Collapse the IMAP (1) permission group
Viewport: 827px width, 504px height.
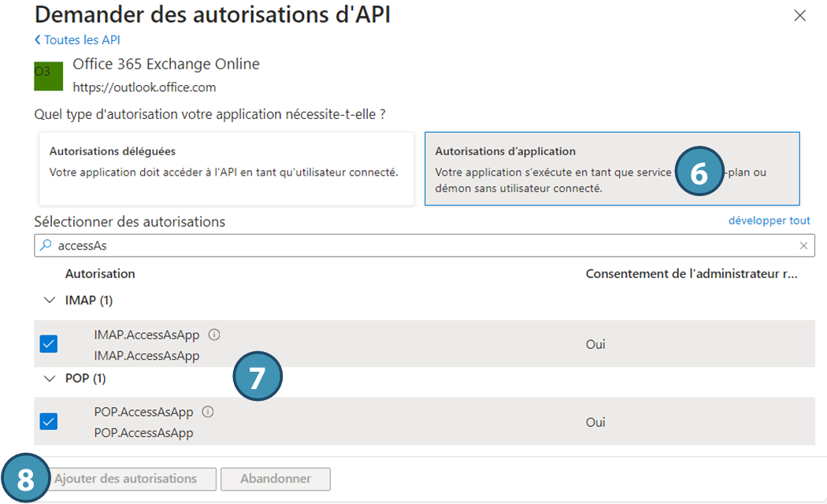click(50, 300)
